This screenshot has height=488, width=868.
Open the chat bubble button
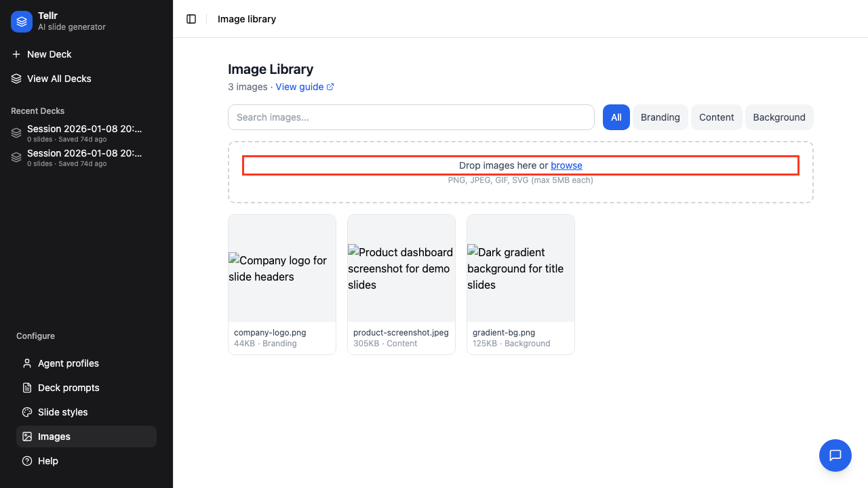(x=835, y=455)
